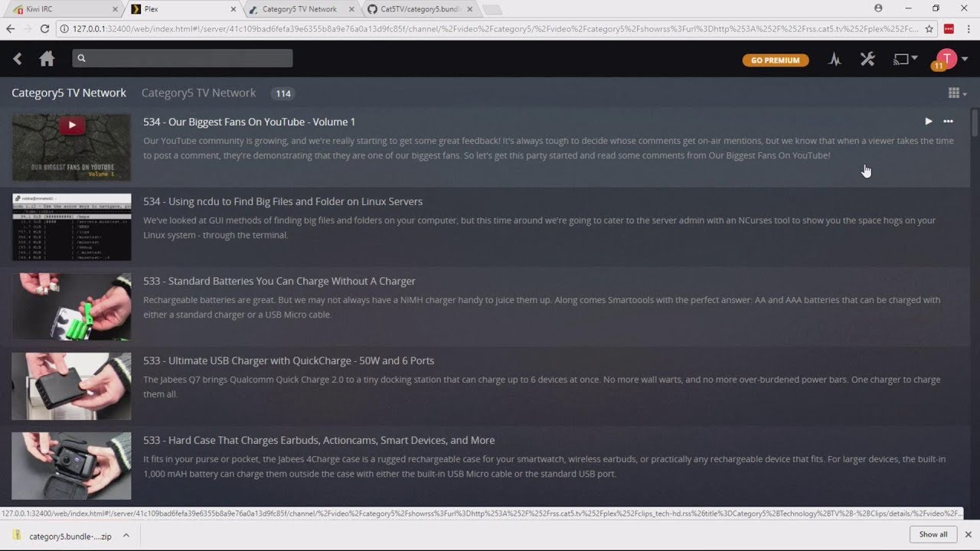Open '534 - Our Biggest Fans On YouTube' title

[249, 122]
